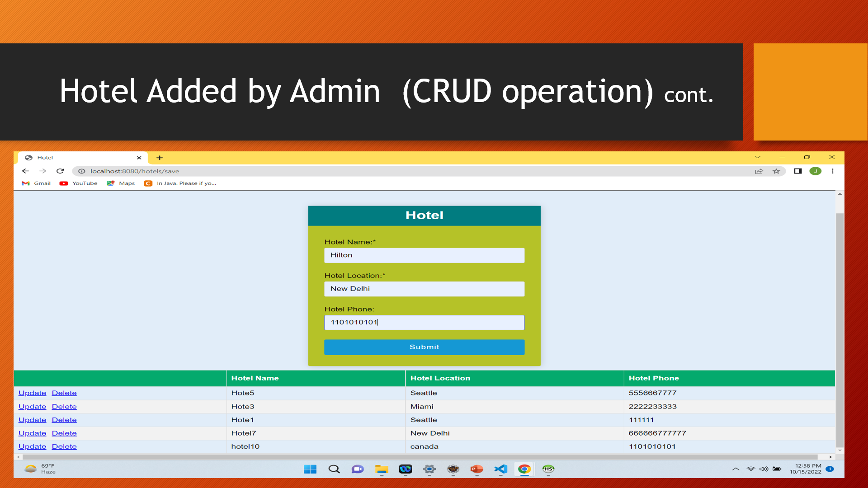Share this page icon in address bar

759,171
